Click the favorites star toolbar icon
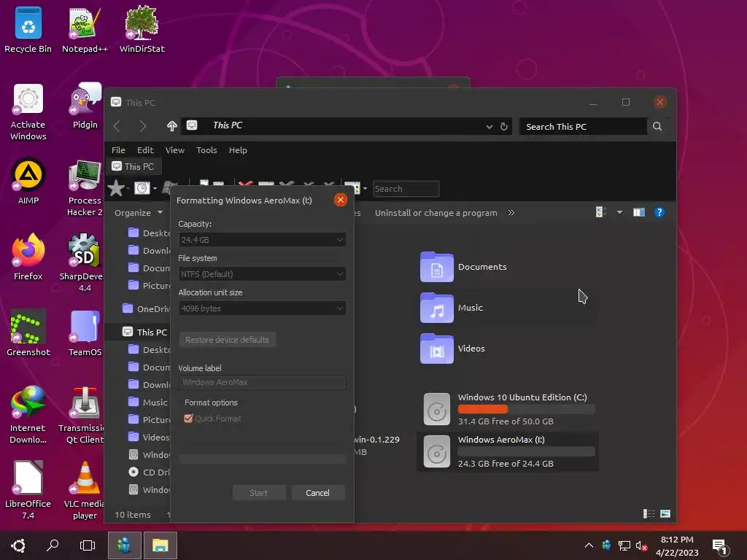This screenshot has width=747, height=560. (116, 188)
